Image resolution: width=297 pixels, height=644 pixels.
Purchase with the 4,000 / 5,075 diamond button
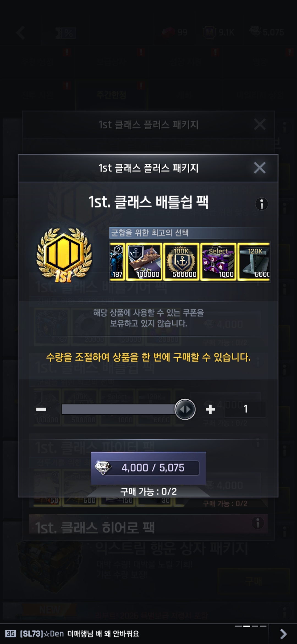148,468
